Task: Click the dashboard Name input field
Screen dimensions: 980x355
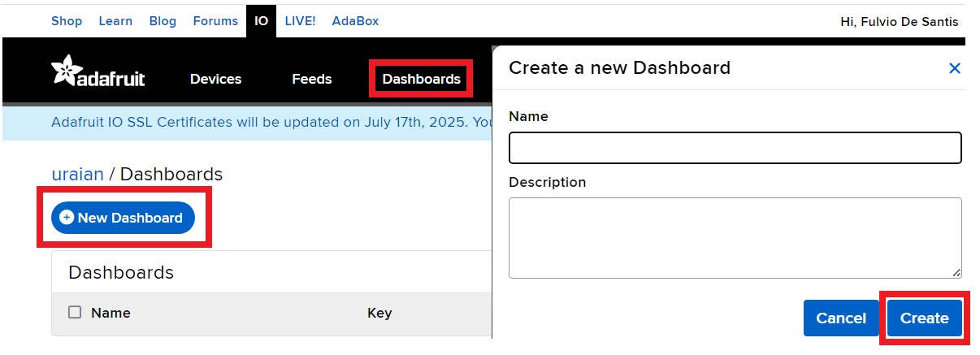Action: point(735,148)
